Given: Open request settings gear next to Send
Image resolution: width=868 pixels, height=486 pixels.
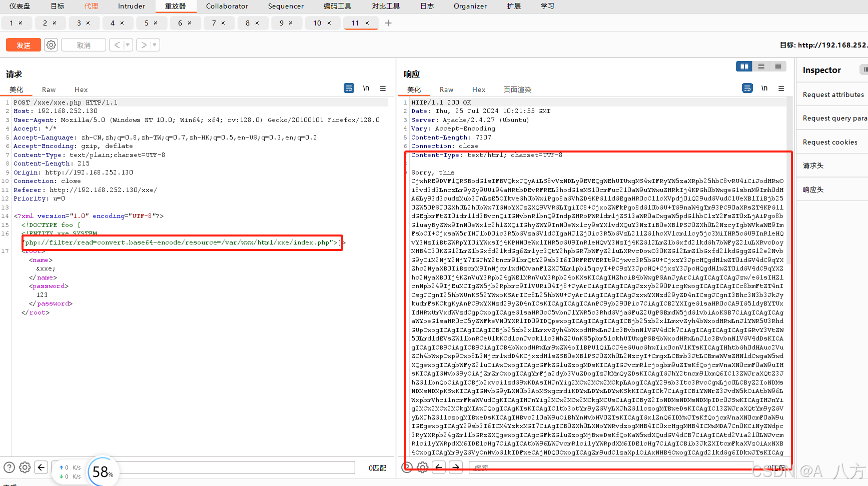Looking at the screenshot, I should pos(51,44).
